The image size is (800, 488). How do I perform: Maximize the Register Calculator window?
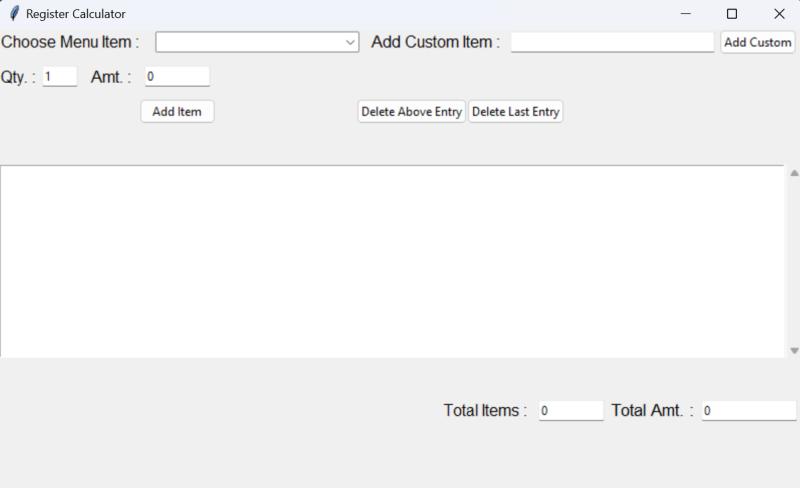732,14
